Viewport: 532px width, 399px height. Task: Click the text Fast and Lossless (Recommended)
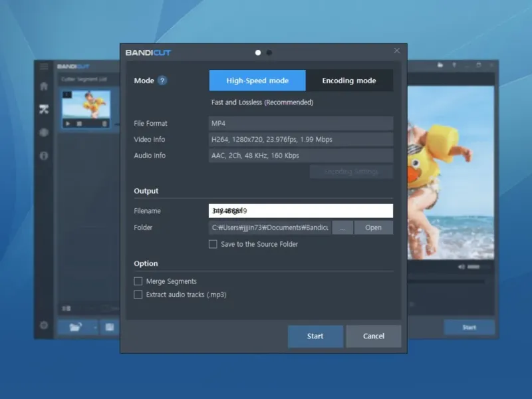point(262,102)
